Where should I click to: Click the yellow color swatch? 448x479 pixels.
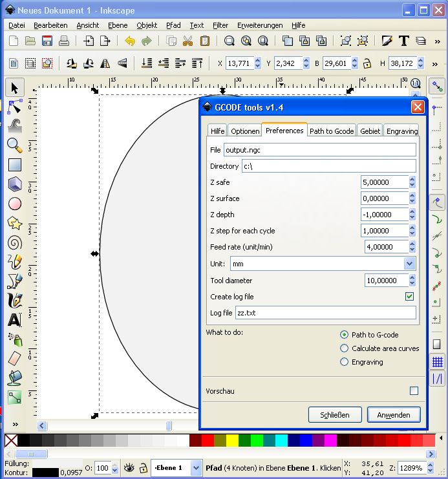click(x=232, y=441)
